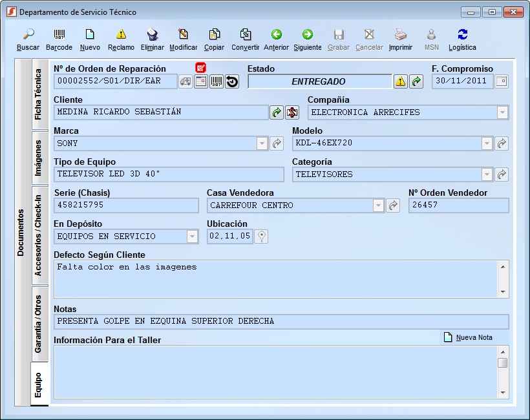Screen dimensions: 530x420
Task: Expand the En Depósito dropdown
Action: click(191, 236)
